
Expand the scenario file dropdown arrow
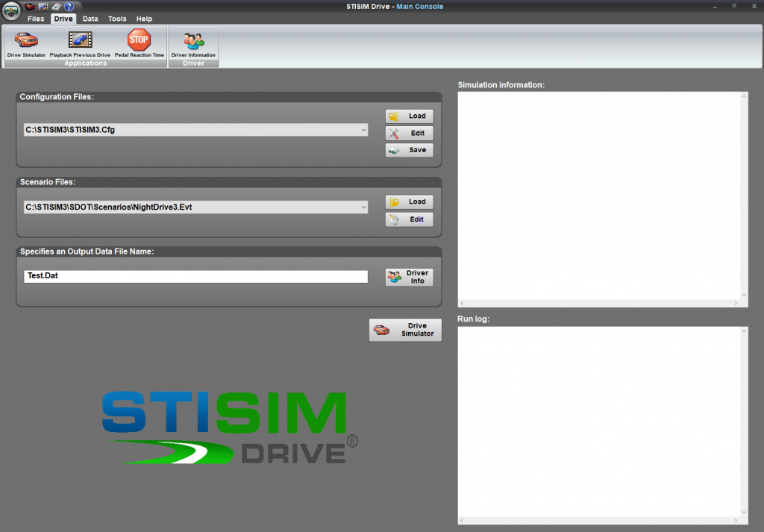point(363,207)
